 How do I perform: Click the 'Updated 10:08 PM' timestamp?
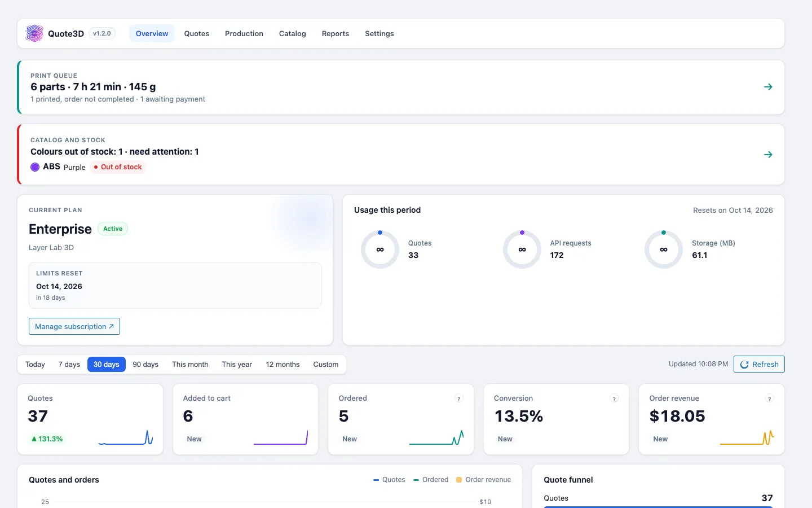tap(698, 364)
